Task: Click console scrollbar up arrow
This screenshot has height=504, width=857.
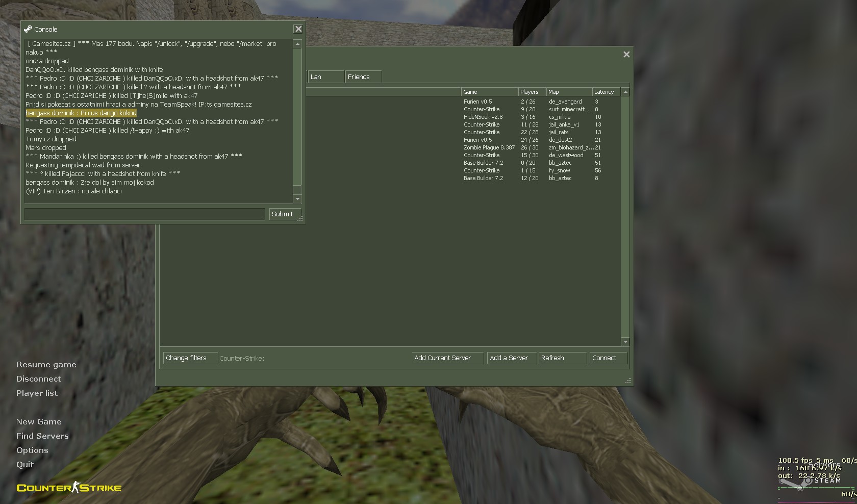Action: coord(297,44)
